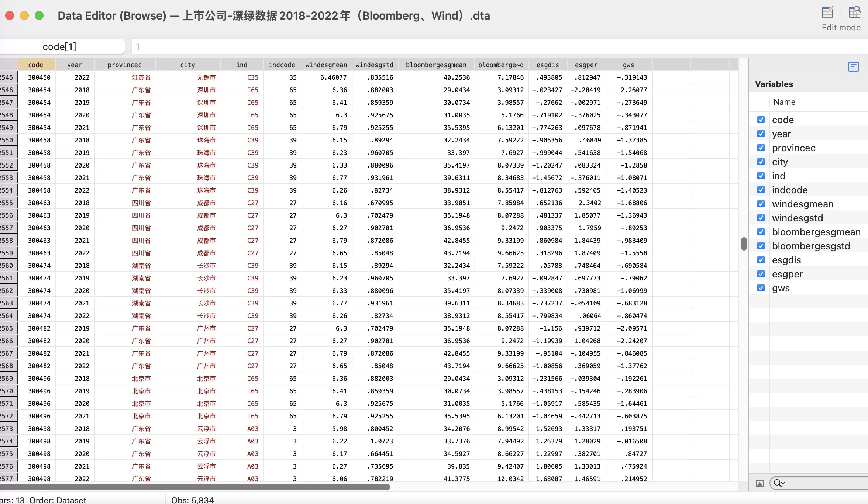868x504 pixels.
Task: Click the Name column header in Variables
Action: click(x=784, y=102)
